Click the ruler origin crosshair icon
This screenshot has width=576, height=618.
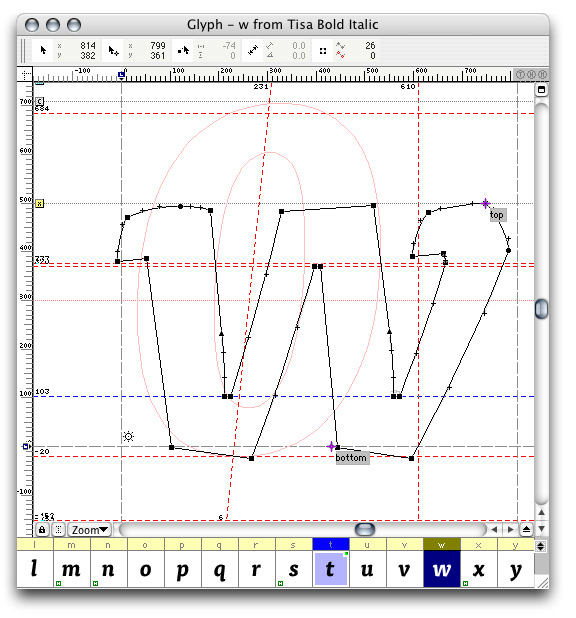[x=25, y=74]
